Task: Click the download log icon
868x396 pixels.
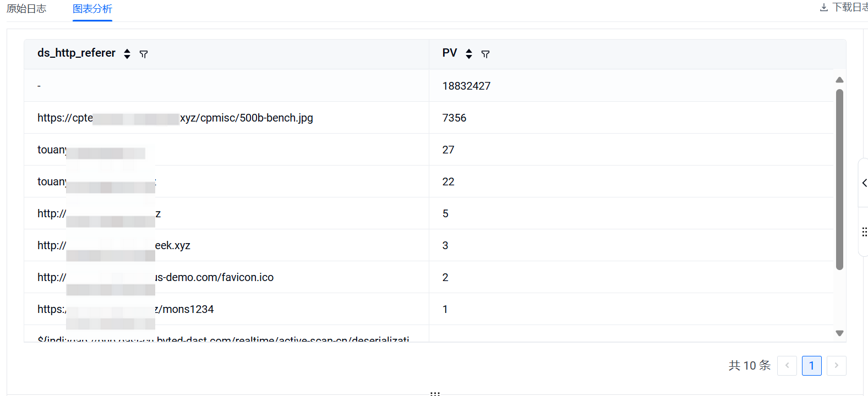Action: (823, 7)
